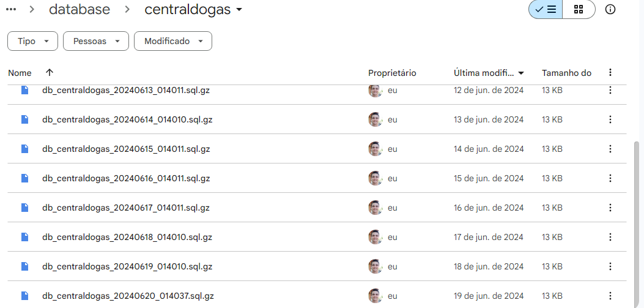This screenshot has height=308, width=644.
Task: Reverse sort direction using the arrow icon
Action: [50, 73]
